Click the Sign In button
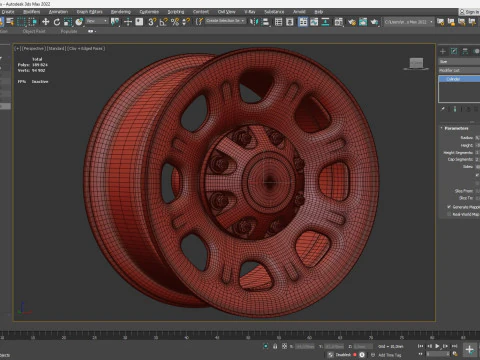The height and width of the screenshot is (360, 480). pyautogui.click(x=470, y=12)
